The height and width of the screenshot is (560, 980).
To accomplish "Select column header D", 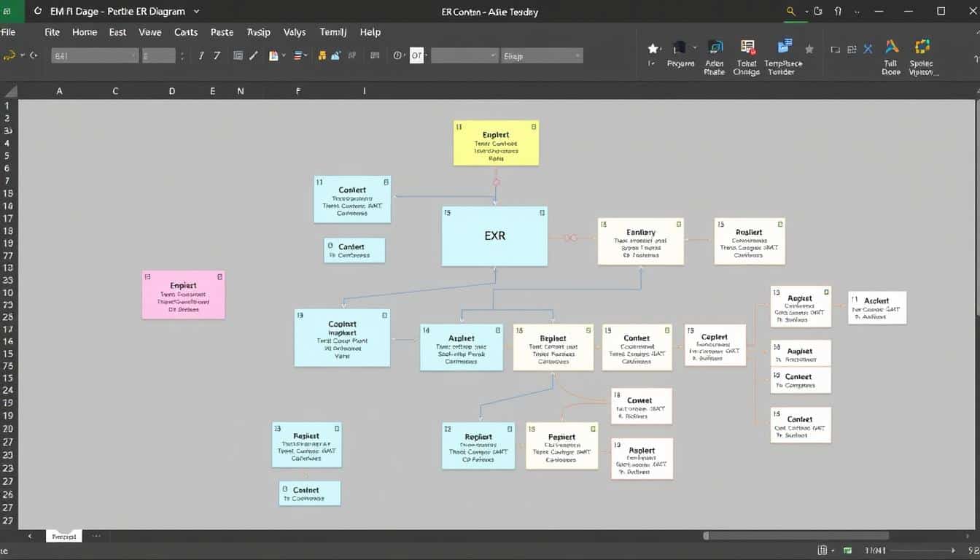I will click(172, 91).
